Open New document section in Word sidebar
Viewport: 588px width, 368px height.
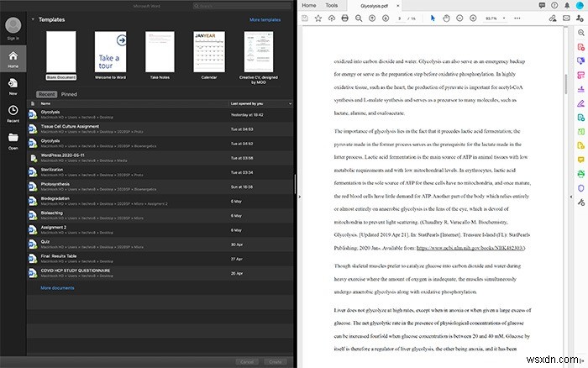coord(13,87)
